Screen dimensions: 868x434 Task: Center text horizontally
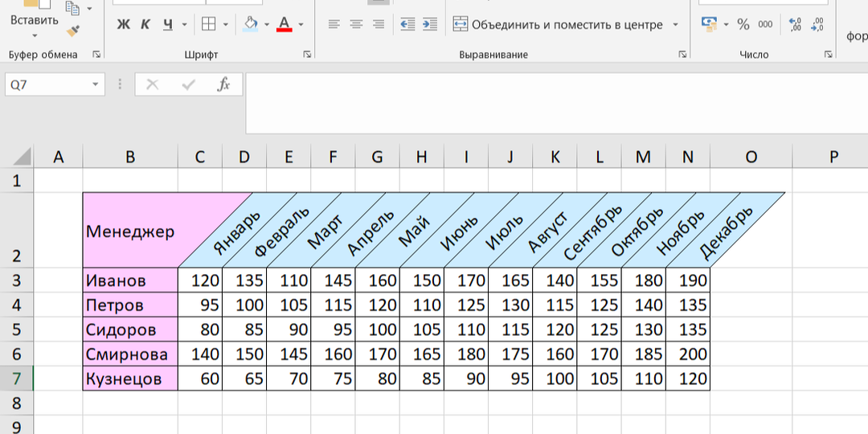[356, 24]
